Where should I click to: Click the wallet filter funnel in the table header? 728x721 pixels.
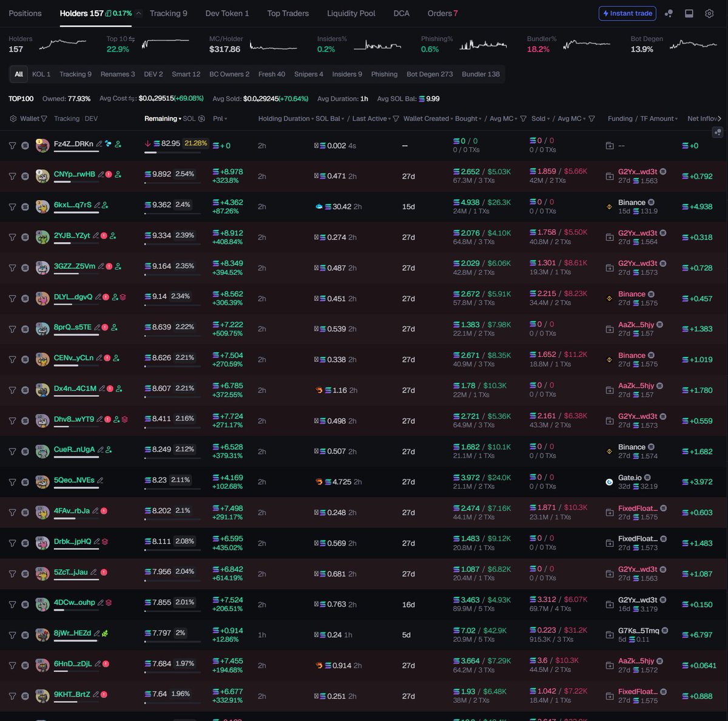[44, 119]
